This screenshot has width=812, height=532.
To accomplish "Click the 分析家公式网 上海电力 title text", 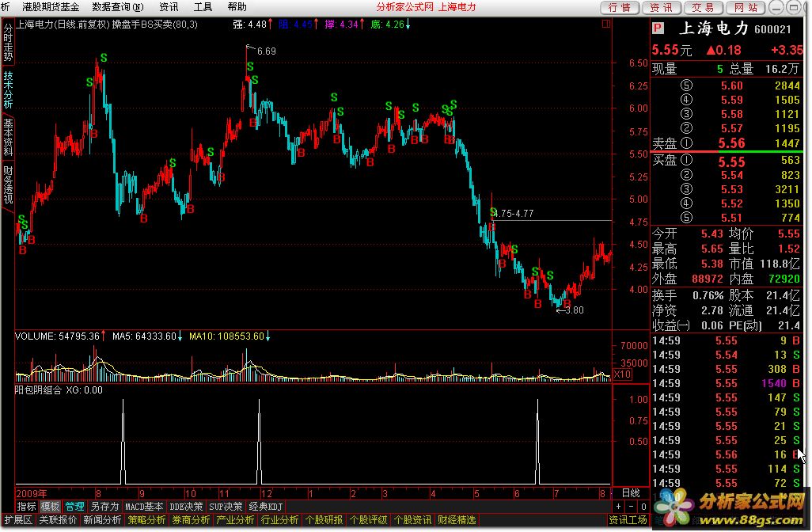I will point(426,7).
